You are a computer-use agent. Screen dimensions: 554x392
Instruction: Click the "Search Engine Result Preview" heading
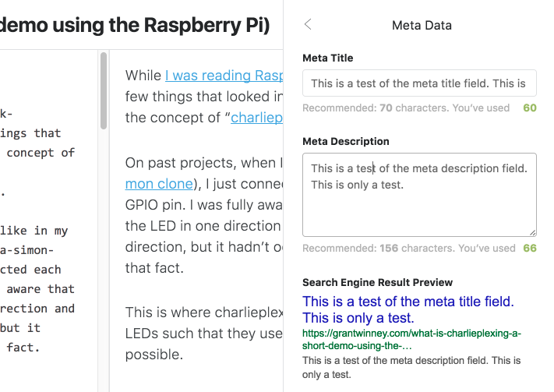pos(377,282)
